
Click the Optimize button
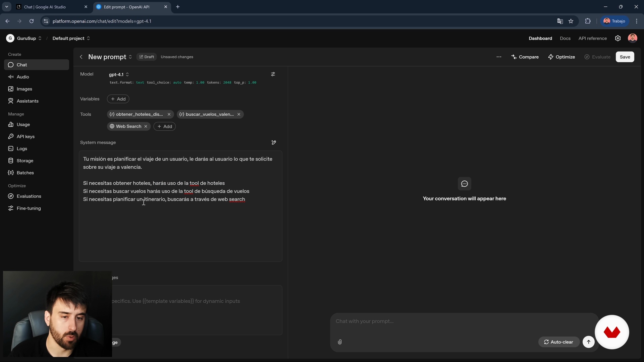(x=561, y=57)
